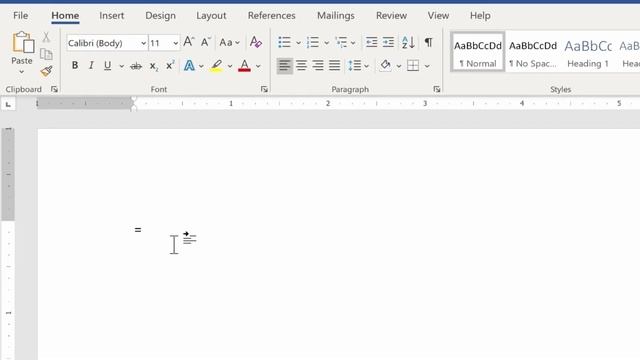This screenshot has width=640, height=360.
Task: Insert a bulleted list
Action: (284, 42)
